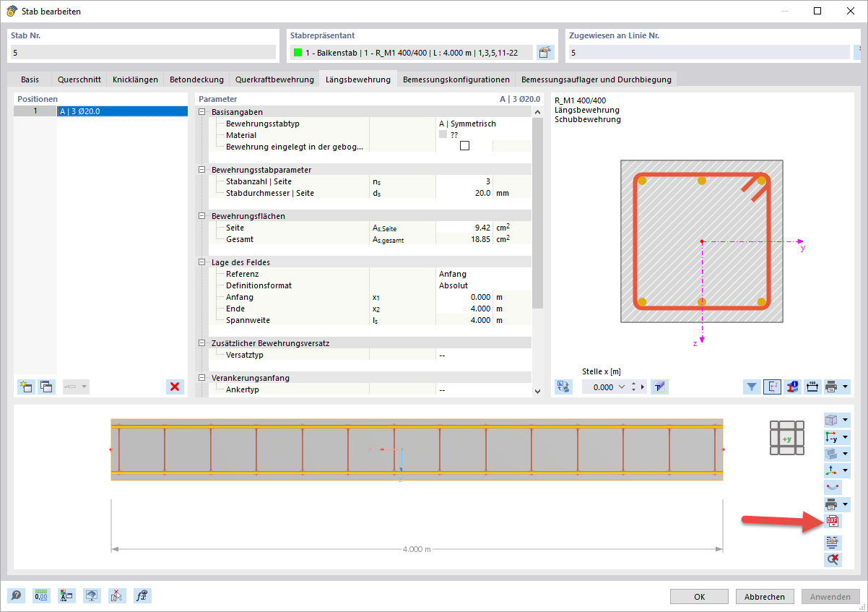
Task: Collapse the Verankerungsanfang group
Action: pyautogui.click(x=202, y=378)
